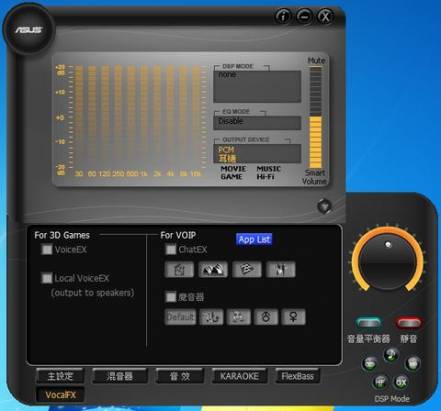
Task: Toggle the green 音量平衡器 Smart Volume switch
Action: [x=369, y=323]
